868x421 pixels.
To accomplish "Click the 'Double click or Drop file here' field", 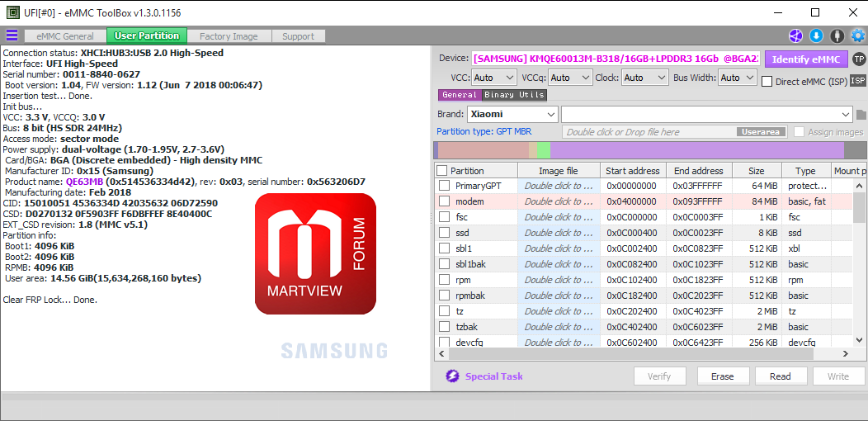I will [676, 132].
